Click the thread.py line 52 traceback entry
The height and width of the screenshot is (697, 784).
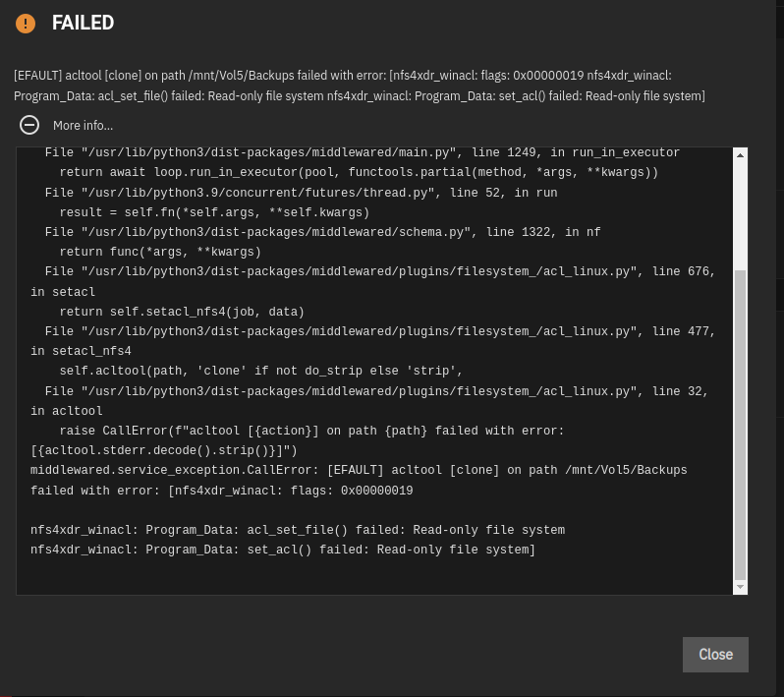(301, 193)
